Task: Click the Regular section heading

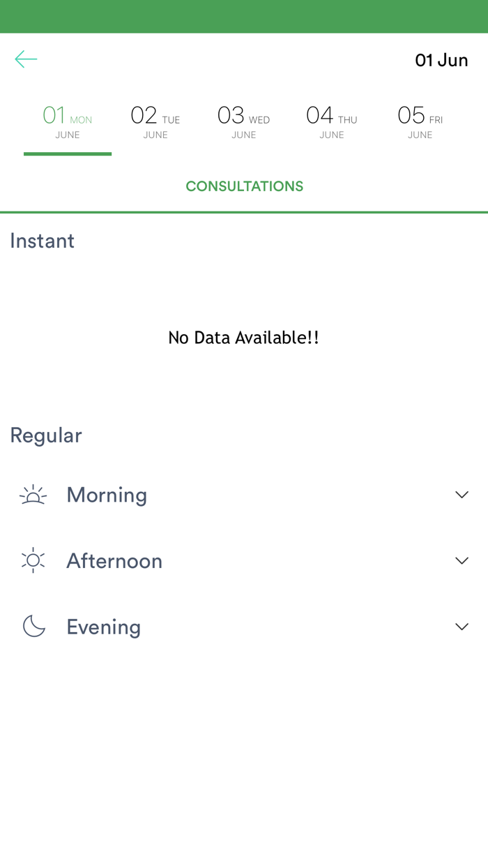Action: 46,435
